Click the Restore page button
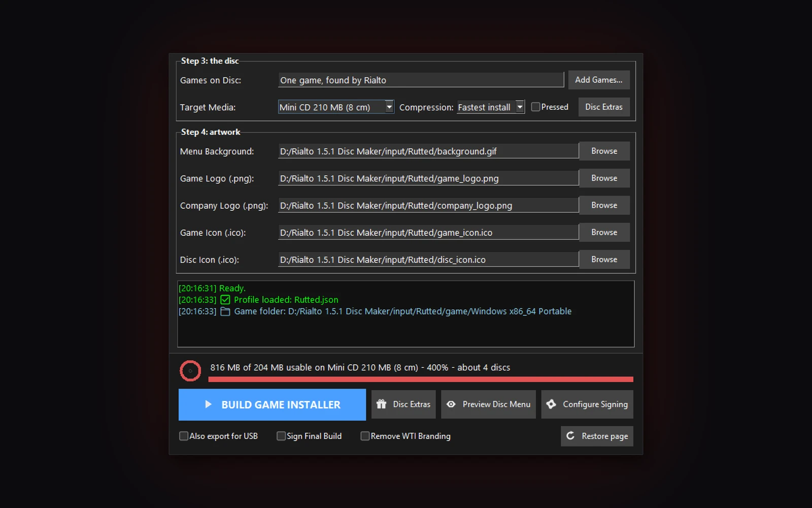The height and width of the screenshot is (508, 812). (597, 436)
